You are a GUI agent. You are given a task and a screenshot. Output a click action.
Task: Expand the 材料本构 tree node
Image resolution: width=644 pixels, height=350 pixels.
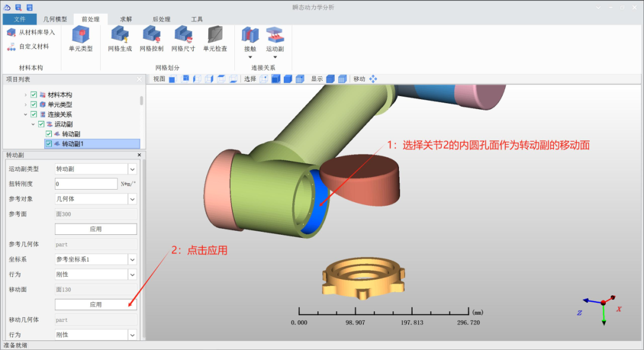[x=26, y=94]
